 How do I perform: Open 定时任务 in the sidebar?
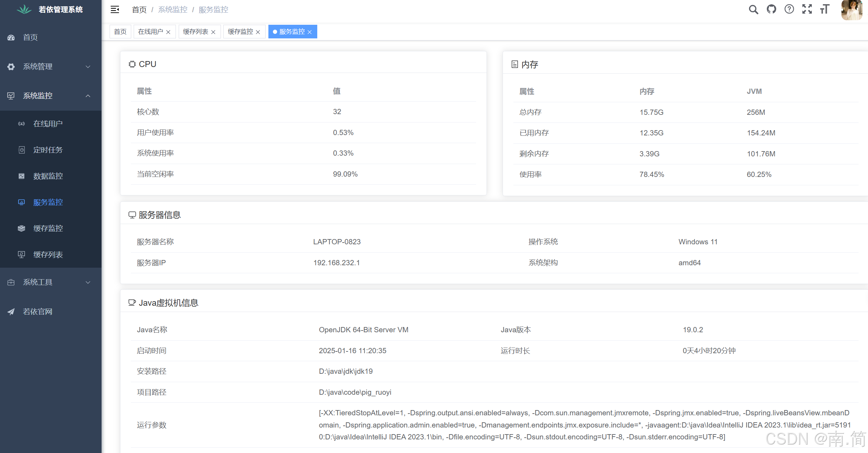tap(48, 150)
